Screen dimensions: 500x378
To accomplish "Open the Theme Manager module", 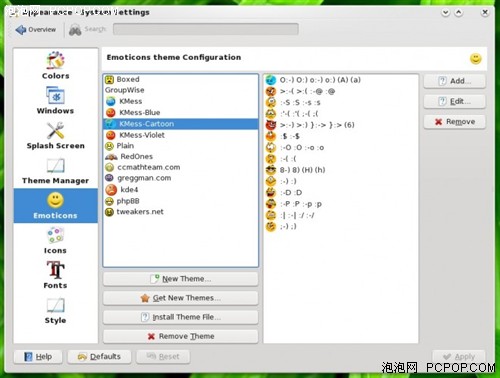I will point(55,170).
